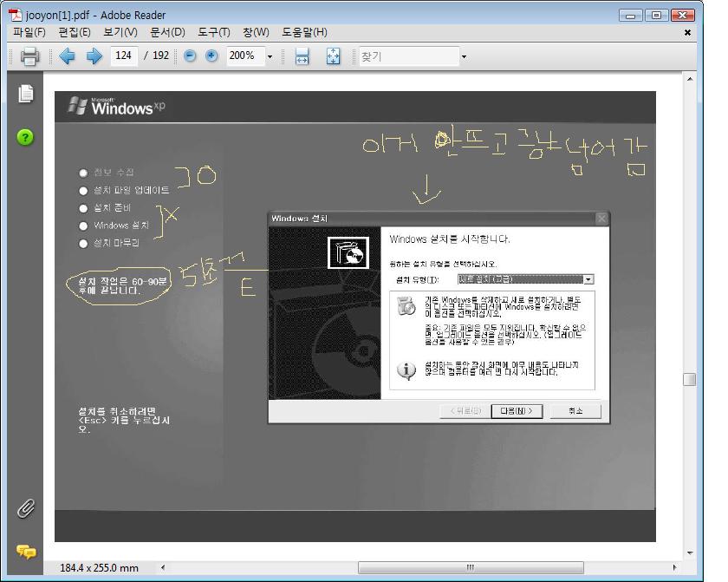
Task: Click the 찾기 search field
Action: click(x=408, y=56)
